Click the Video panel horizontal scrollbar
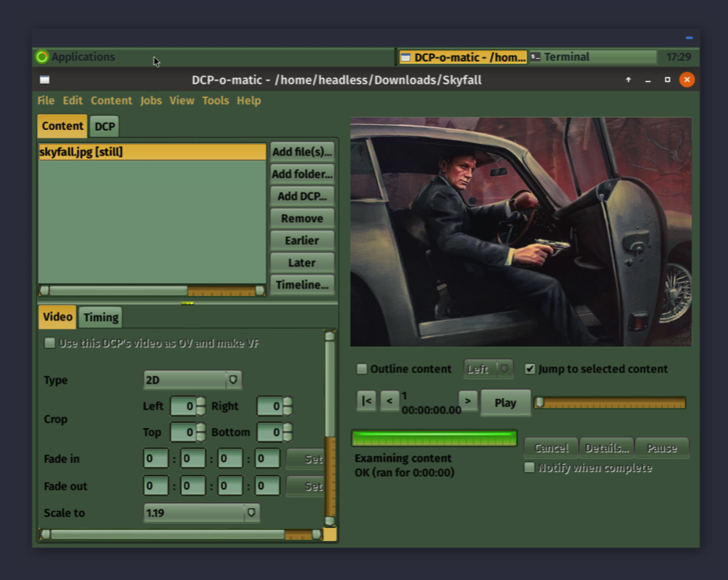Image resolution: width=728 pixels, height=580 pixels. click(181, 534)
